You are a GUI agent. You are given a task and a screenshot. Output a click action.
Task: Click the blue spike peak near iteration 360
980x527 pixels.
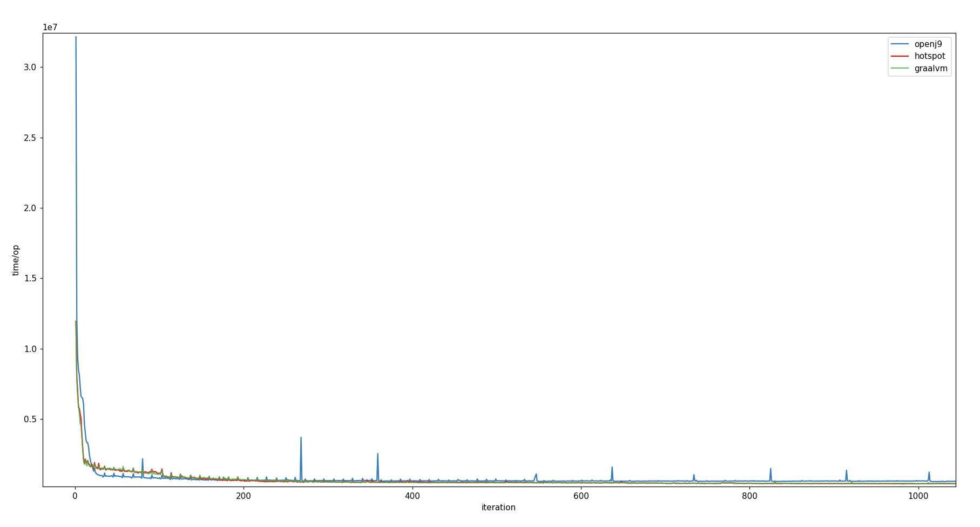point(377,454)
